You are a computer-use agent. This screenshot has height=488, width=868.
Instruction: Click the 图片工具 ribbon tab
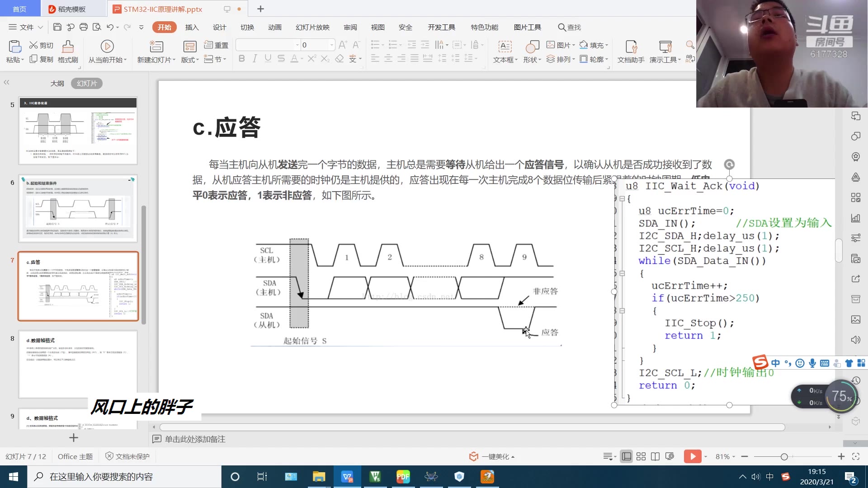pyautogui.click(x=527, y=28)
